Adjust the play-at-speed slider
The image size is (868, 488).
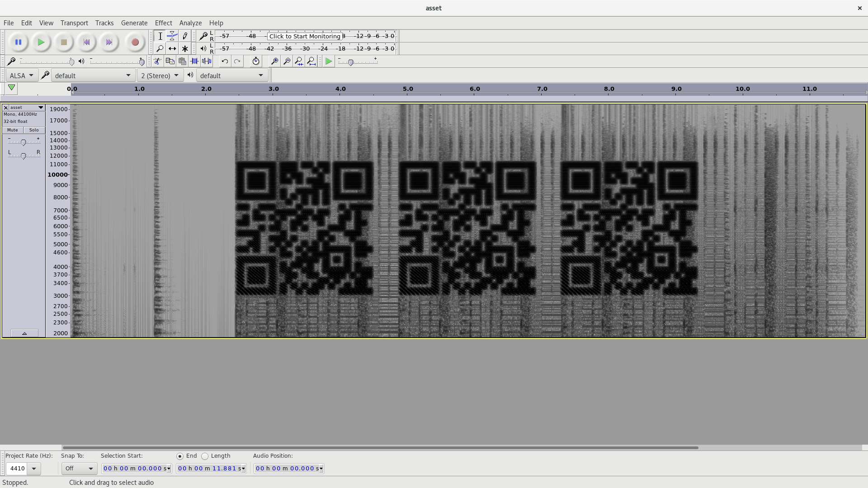[x=358, y=61]
